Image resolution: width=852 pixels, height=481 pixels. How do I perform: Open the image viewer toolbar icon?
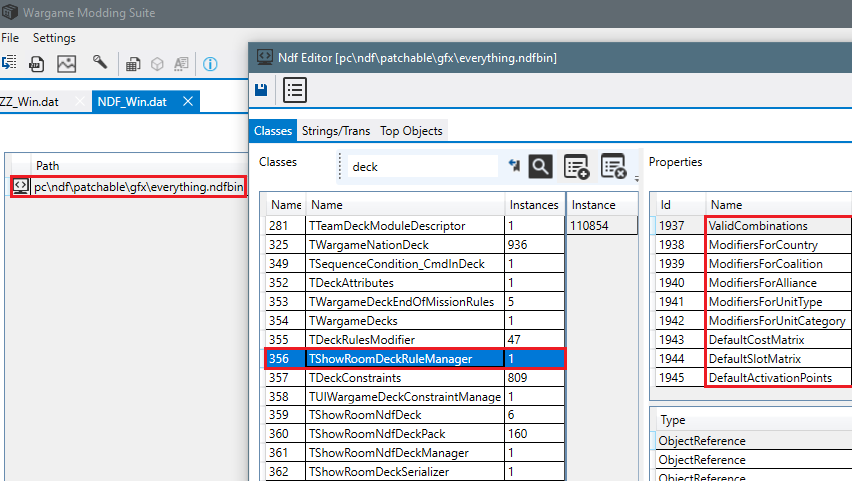click(66, 64)
